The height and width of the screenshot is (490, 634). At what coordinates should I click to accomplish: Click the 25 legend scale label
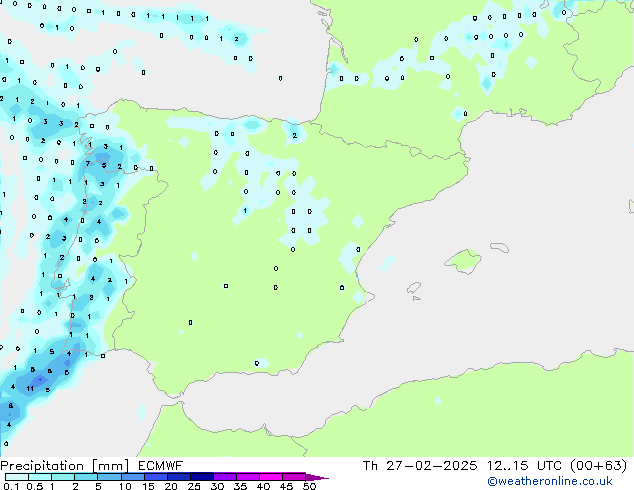click(x=194, y=486)
